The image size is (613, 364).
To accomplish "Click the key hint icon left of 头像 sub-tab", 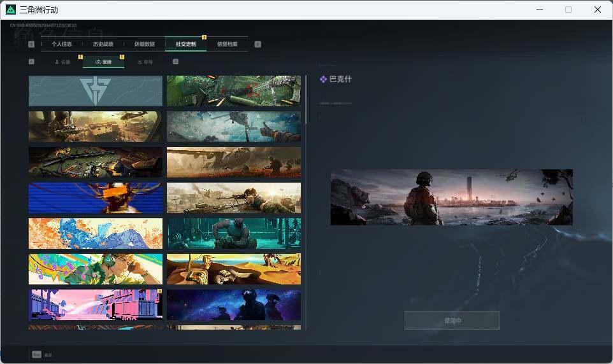I will coord(32,62).
